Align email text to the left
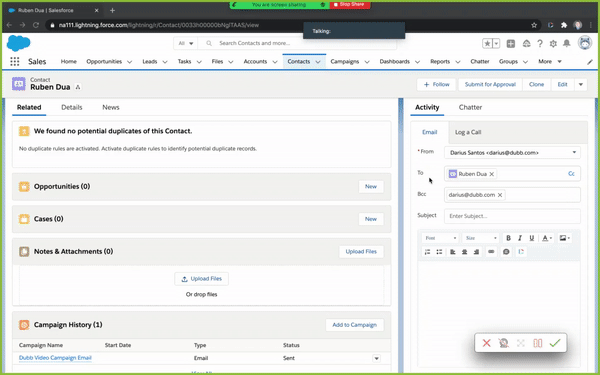The height and width of the screenshot is (375, 600). point(453,251)
